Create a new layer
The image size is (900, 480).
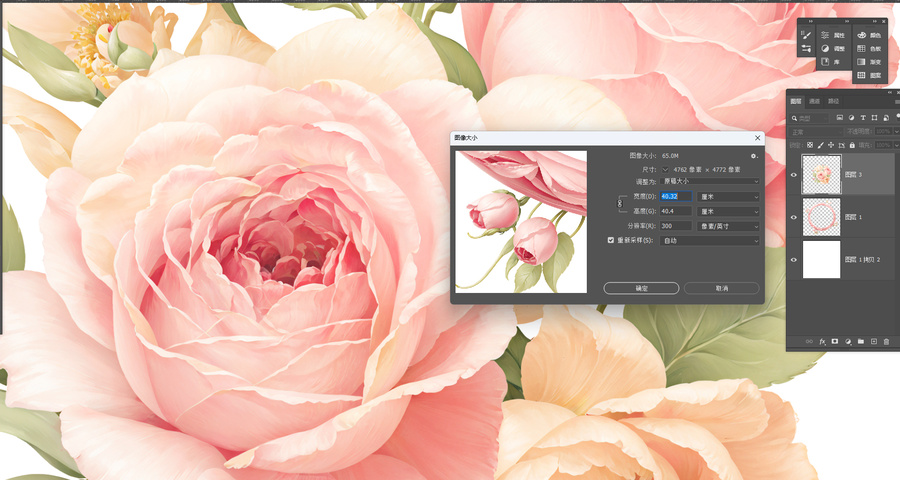(x=874, y=342)
